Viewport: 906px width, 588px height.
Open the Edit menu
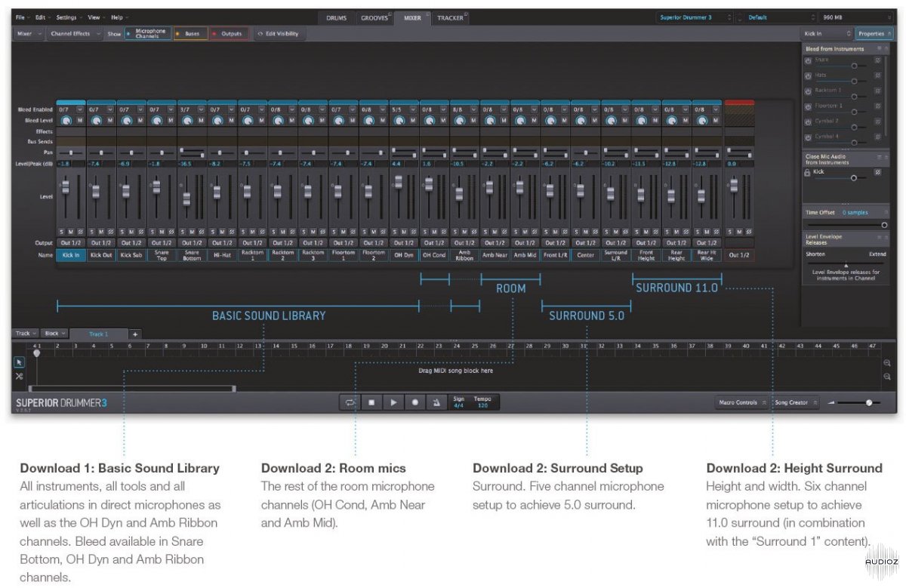coord(43,17)
